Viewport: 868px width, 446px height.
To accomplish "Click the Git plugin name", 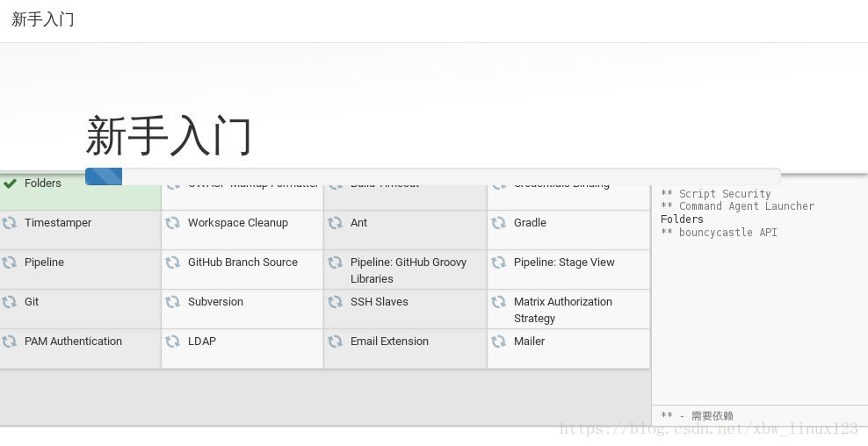I will pyautogui.click(x=32, y=302).
